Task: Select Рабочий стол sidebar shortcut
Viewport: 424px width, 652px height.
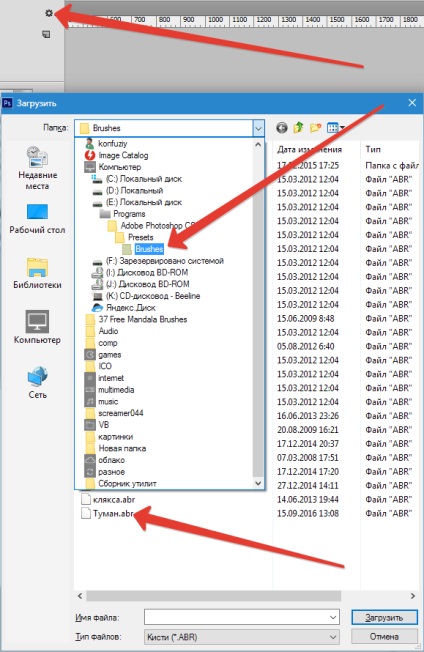Action: point(37,219)
